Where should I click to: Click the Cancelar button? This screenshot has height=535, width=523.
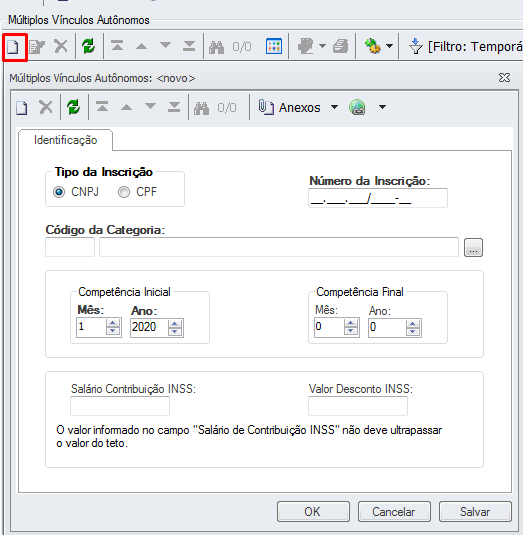394,511
